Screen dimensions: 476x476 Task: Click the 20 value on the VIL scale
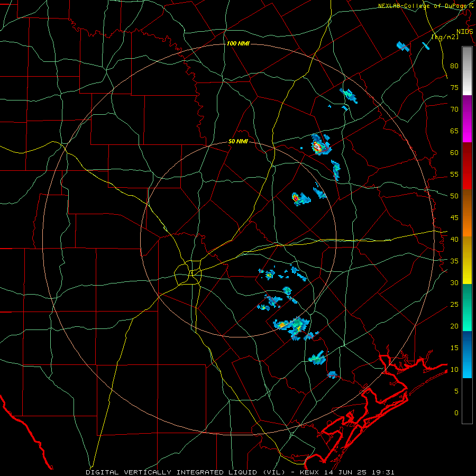point(454,326)
